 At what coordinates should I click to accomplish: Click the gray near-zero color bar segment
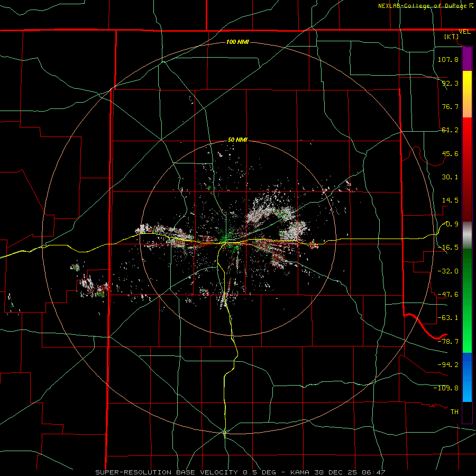[467, 235]
